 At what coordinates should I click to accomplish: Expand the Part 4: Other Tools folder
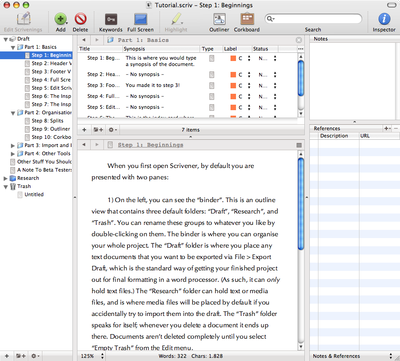[13, 154]
